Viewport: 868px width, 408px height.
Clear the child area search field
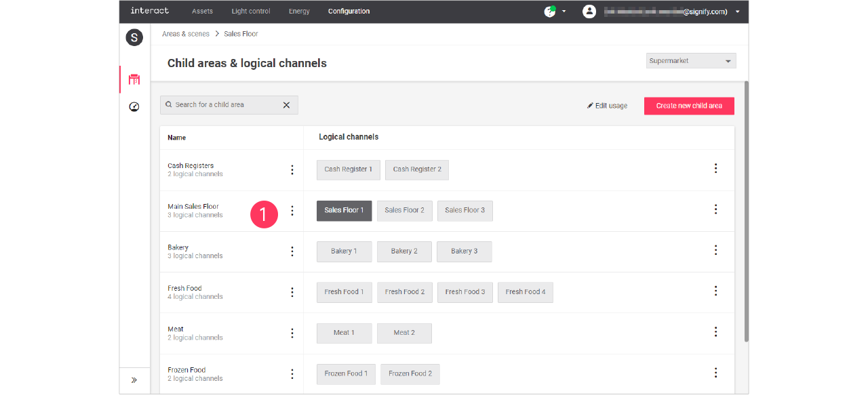pos(286,105)
